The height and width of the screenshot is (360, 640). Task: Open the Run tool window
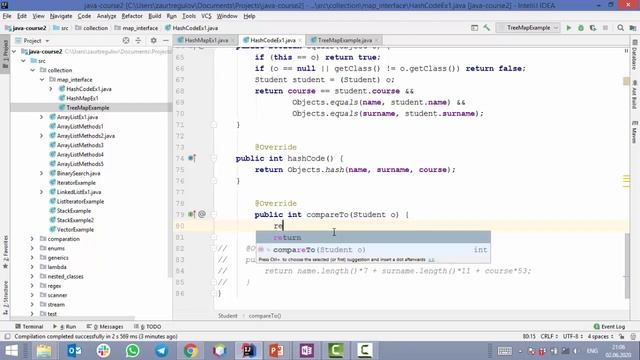[x=65, y=327]
